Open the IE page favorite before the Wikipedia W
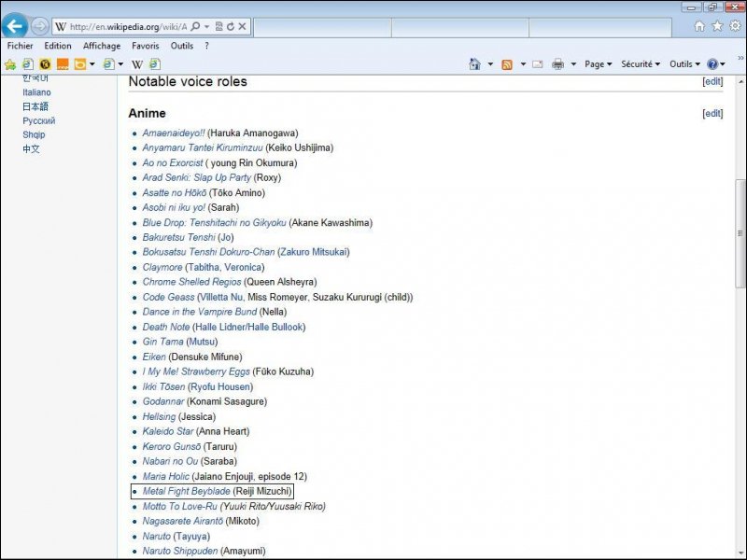747x560 pixels. tap(109, 63)
